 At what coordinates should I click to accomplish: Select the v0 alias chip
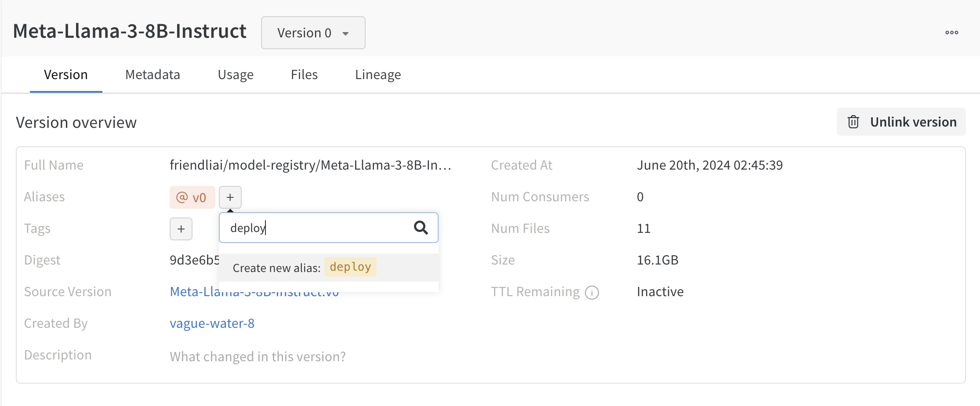[192, 197]
